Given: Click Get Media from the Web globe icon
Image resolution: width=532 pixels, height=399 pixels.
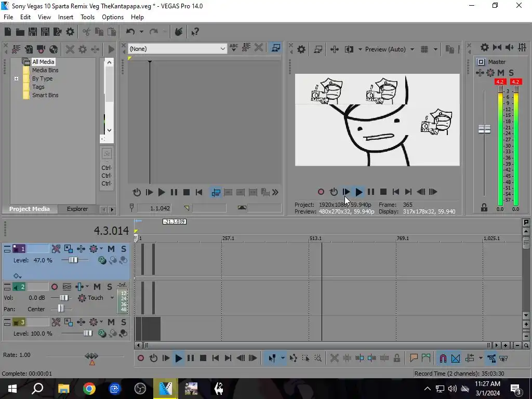Looking at the screenshot, I should tap(54, 49).
